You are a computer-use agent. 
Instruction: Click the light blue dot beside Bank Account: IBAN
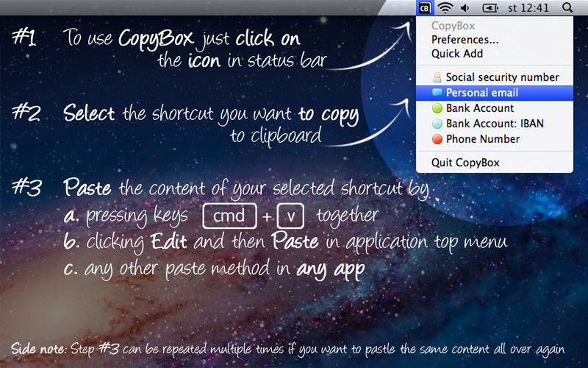(x=437, y=124)
